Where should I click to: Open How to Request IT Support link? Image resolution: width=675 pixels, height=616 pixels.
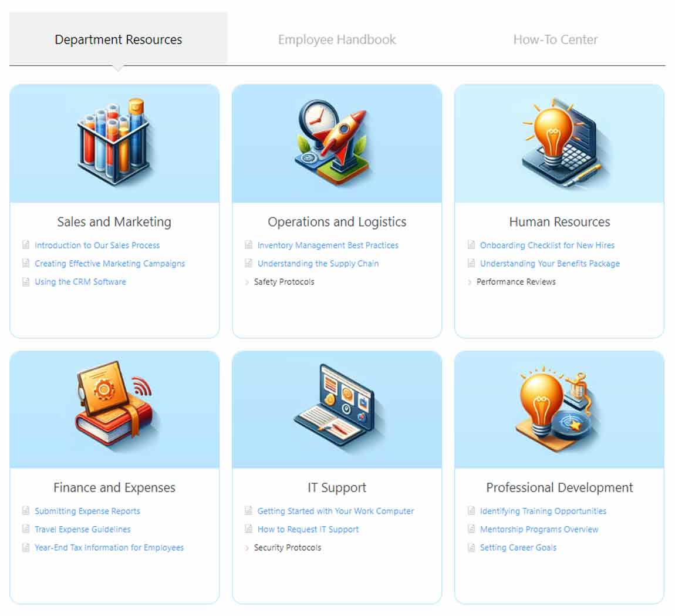click(308, 530)
